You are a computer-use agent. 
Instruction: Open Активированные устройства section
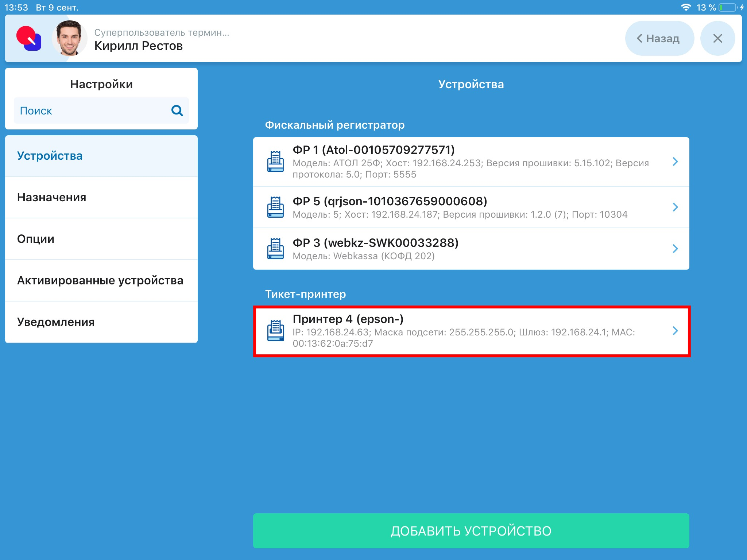[101, 281]
